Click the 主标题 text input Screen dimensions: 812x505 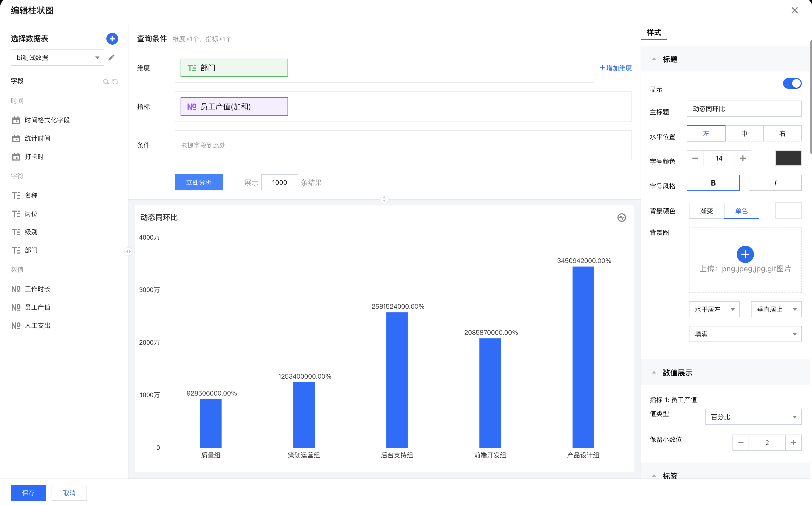click(x=744, y=109)
